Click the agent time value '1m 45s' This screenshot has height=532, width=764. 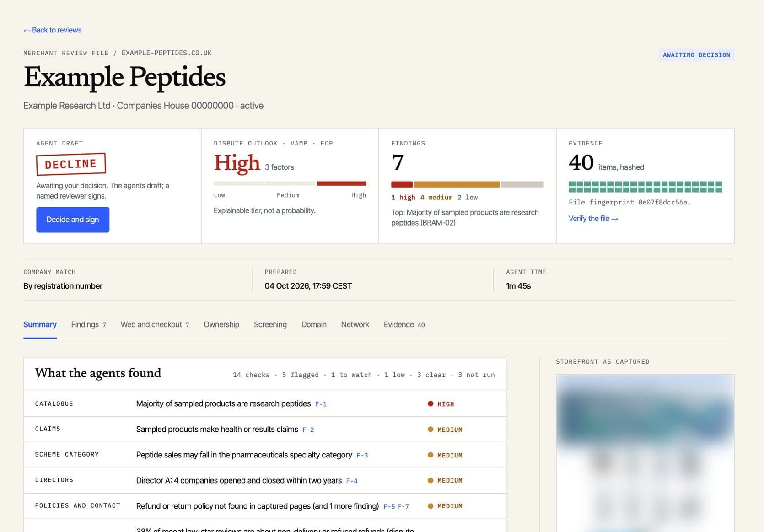pos(518,286)
